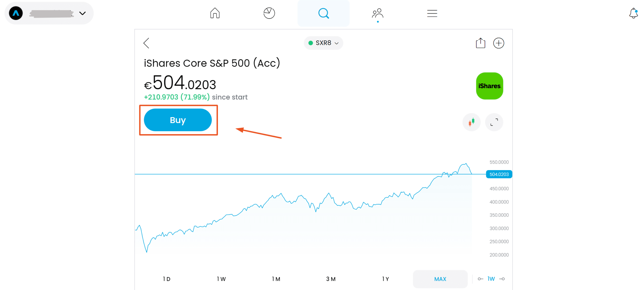The width and height of the screenshot is (644, 290).
Task: Select the 1Y time range
Action: [386, 279]
